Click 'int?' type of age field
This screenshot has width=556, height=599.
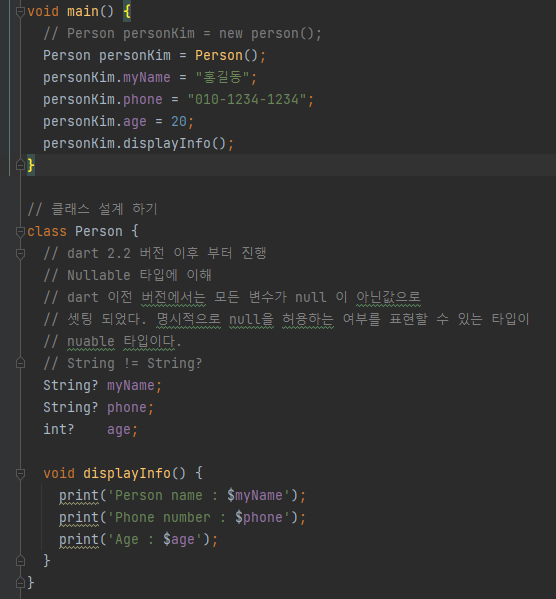58,429
